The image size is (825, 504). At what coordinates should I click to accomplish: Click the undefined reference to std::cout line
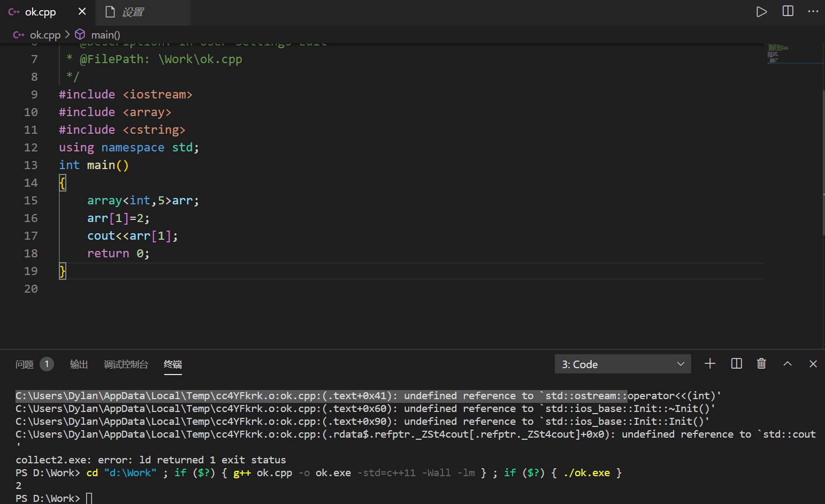(x=416, y=434)
